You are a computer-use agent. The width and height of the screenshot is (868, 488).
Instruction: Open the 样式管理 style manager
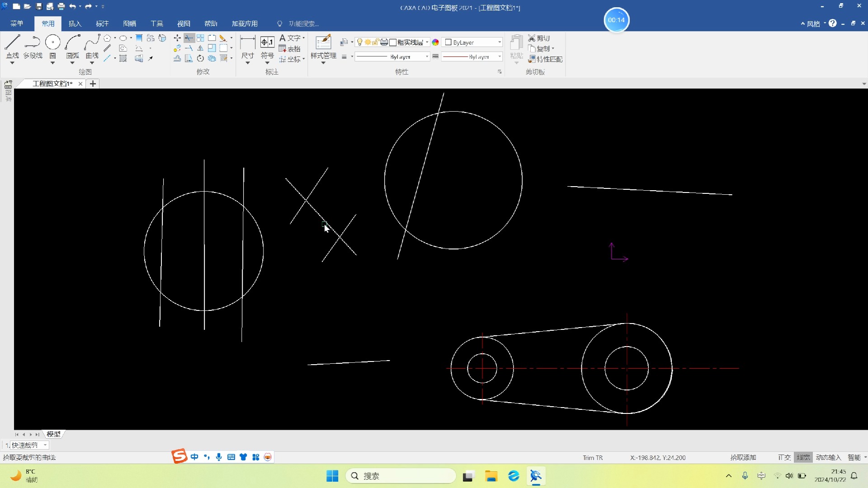tap(323, 47)
